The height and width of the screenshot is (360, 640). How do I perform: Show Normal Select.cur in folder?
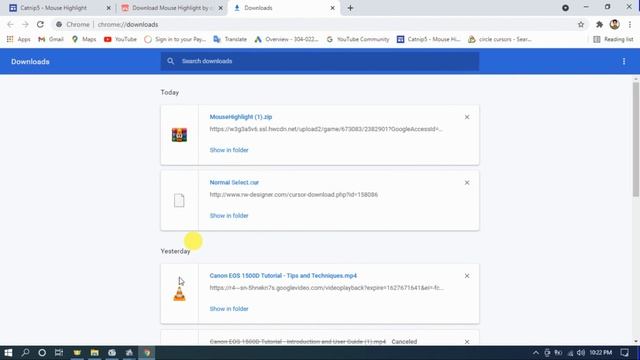pyautogui.click(x=229, y=216)
